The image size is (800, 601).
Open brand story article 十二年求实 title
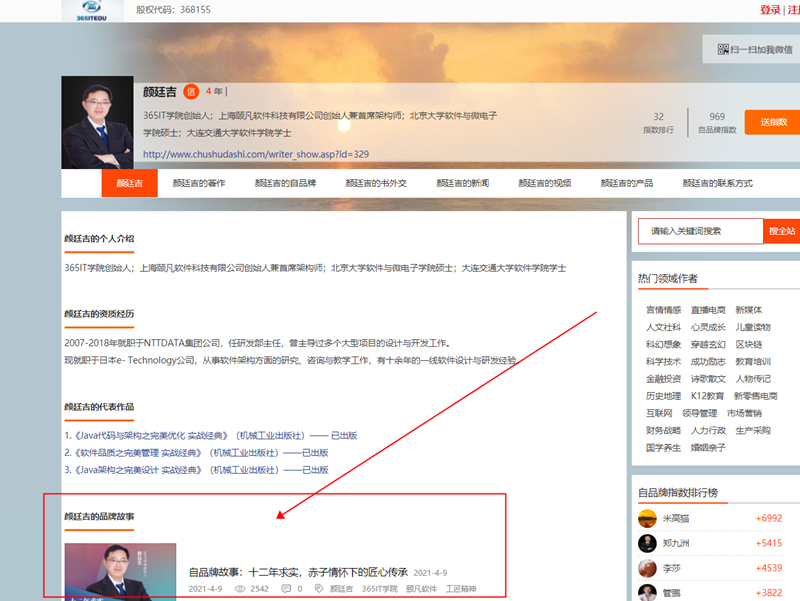click(298, 573)
